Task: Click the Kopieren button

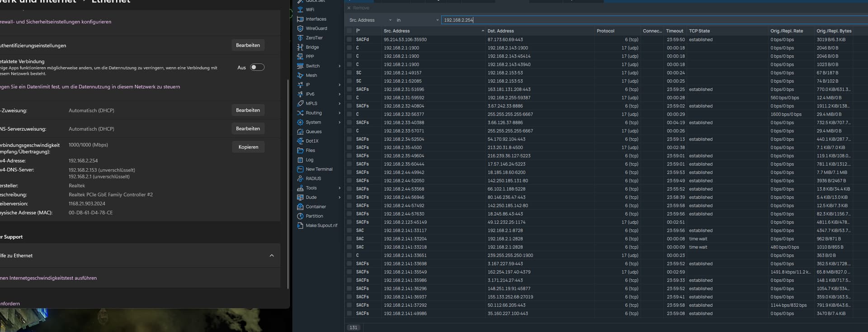Action: click(248, 147)
